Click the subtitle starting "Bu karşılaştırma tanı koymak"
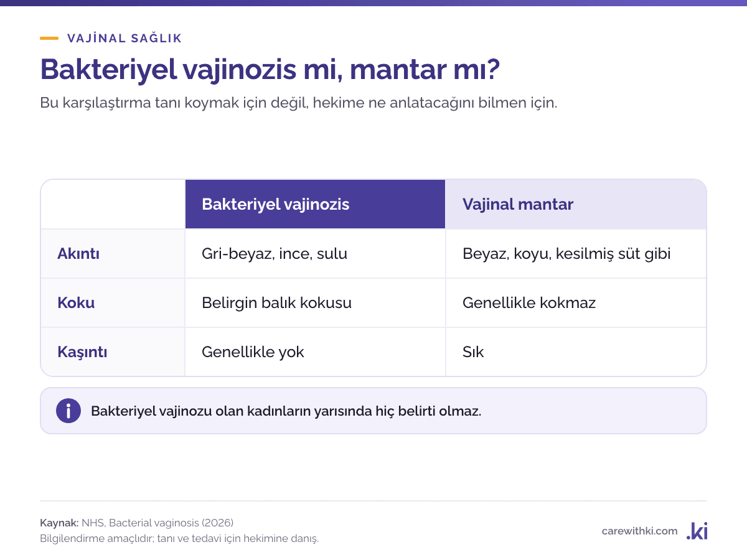The width and height of the screenshot is (747, 560). [298, 103]
